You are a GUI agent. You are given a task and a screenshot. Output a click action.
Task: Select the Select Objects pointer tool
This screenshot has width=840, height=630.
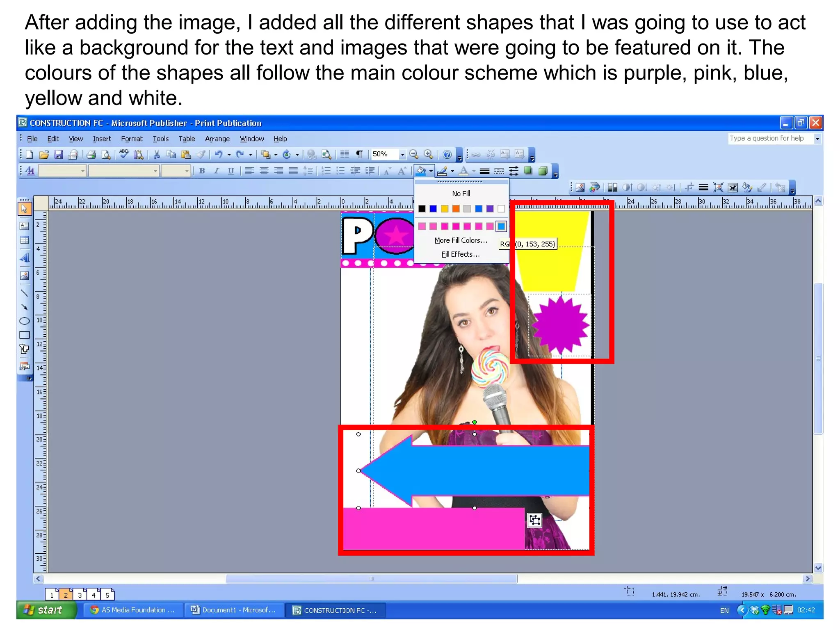(24, 209)
